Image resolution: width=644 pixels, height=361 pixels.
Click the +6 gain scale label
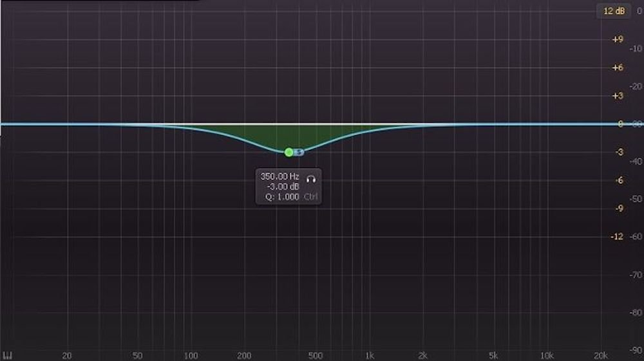[x=617, y=68]
